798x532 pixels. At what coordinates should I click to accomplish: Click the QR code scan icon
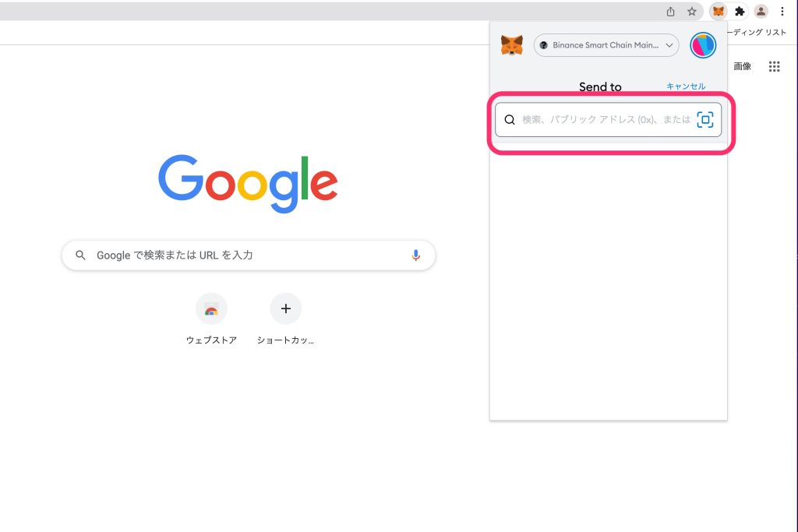[705, 120]
